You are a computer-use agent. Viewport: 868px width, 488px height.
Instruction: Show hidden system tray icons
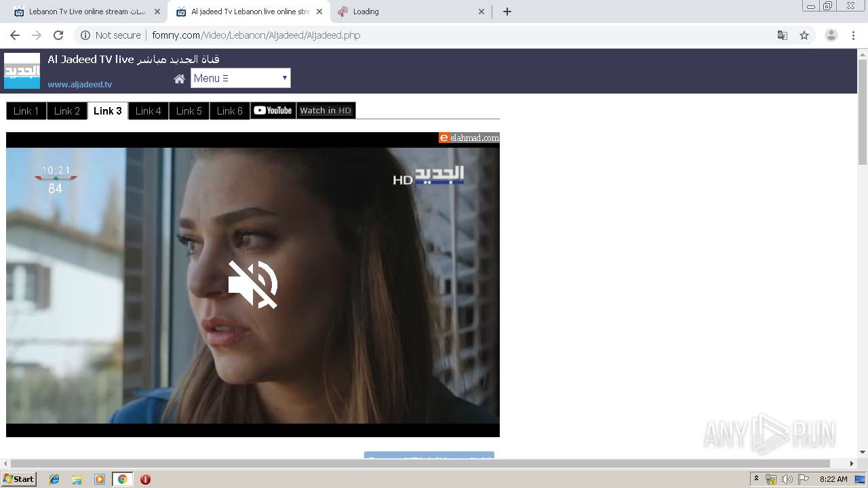coord(756,479)
